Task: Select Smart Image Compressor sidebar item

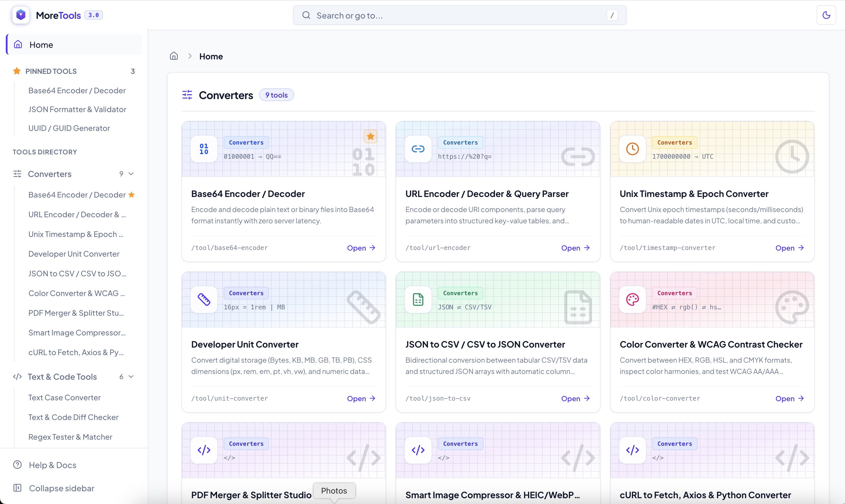Action: (x=77, y=333)
